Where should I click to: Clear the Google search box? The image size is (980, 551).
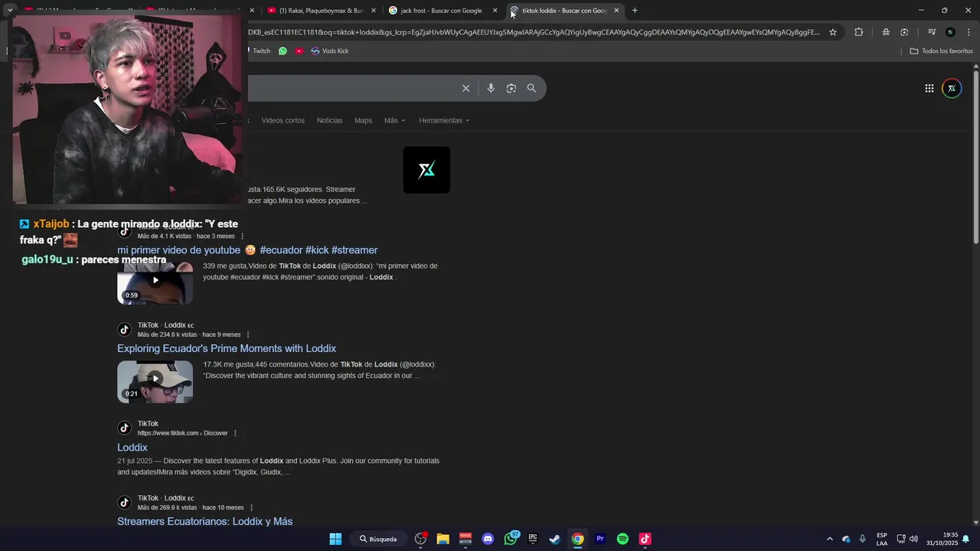coord(465,88)
